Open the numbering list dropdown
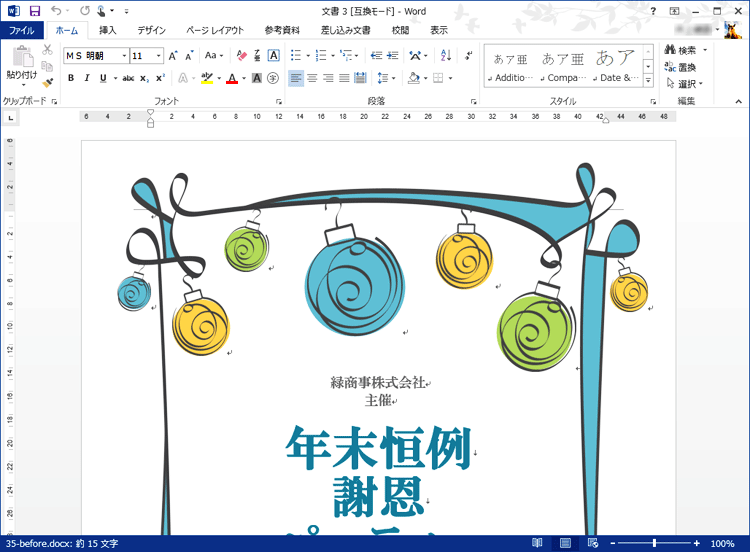The height and width of the screenshot is (552, 750). [x=333, y=56]
